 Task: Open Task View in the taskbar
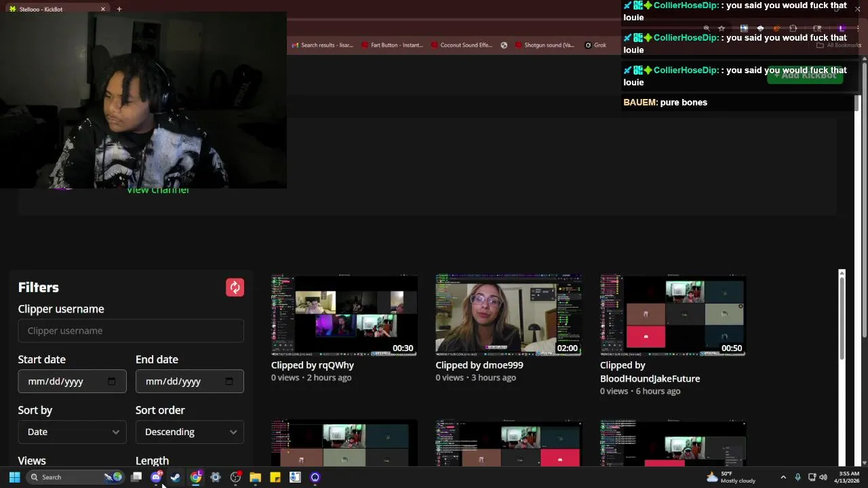coord(136,477)
